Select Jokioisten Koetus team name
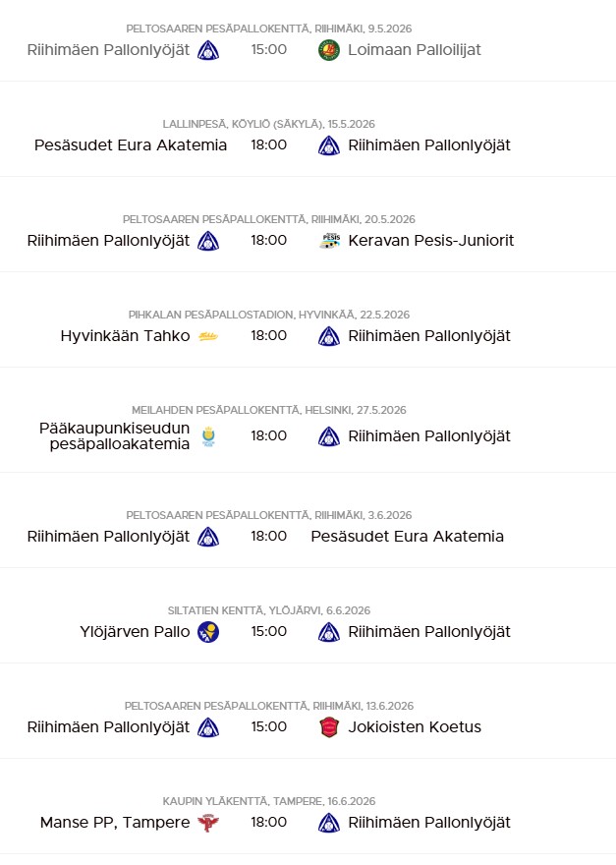Screen dimensions: 616x865 point(415,727)
